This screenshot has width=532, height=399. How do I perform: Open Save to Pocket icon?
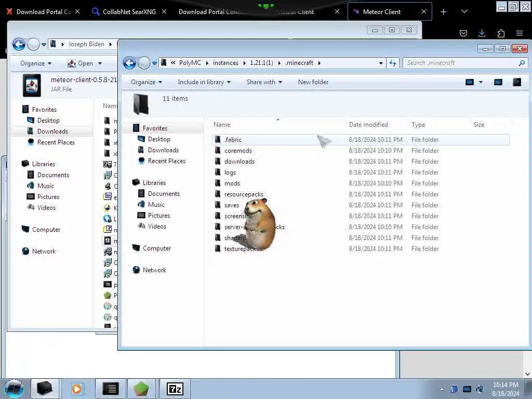[463, 33]
